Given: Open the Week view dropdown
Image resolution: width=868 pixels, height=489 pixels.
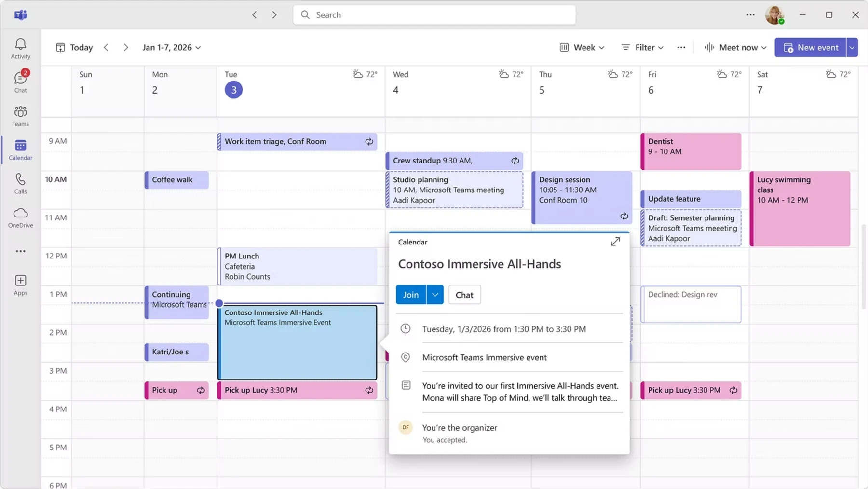Looking at the screenshot, I should 582,47.
